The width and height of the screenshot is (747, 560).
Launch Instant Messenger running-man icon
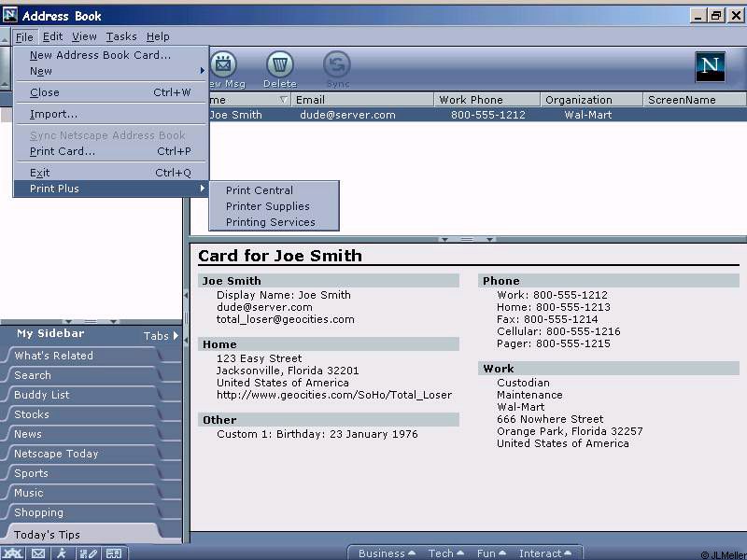tap(62, 553)
